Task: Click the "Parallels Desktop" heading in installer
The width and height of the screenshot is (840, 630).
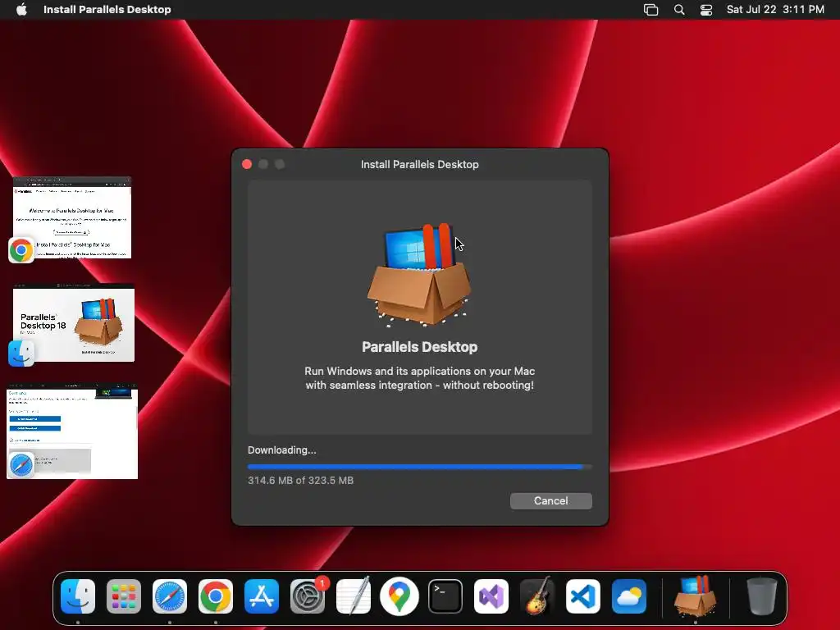Action: [419, 347]
